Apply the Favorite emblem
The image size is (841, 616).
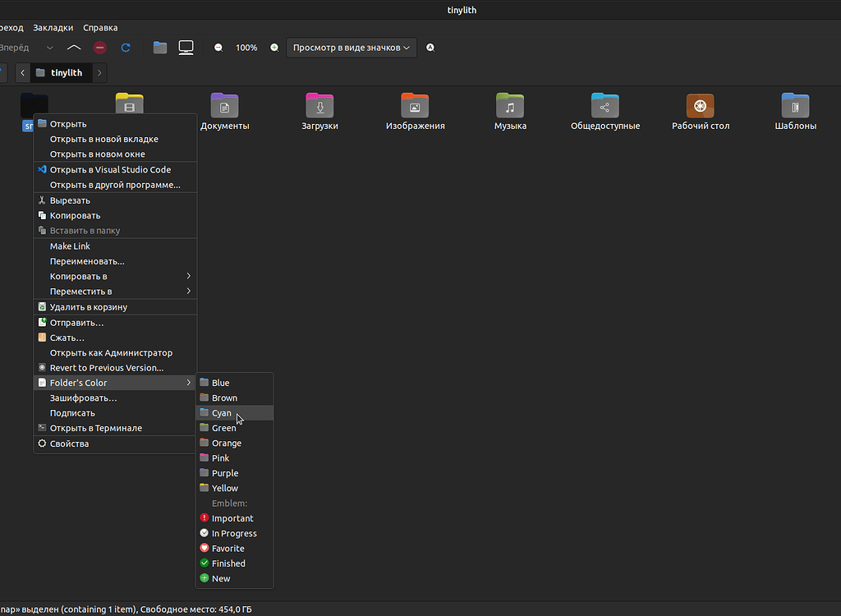click(227, 549)
